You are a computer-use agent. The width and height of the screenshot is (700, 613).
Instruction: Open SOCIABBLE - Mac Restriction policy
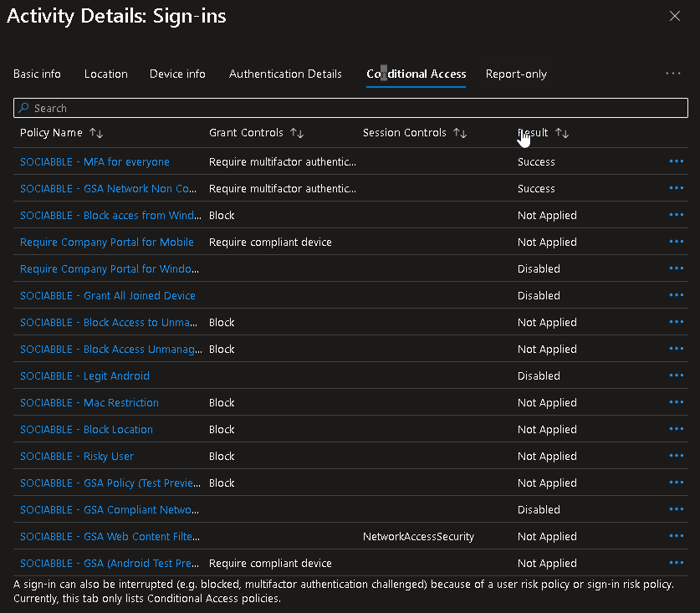point(89,403)
